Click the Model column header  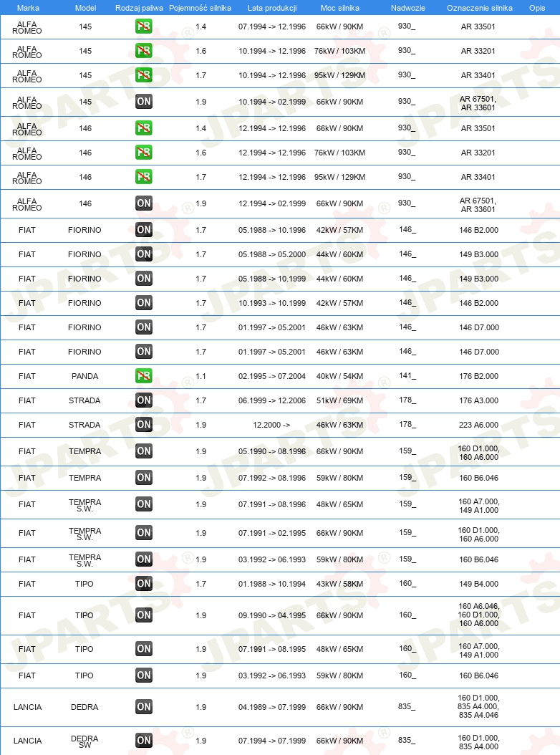click(x=85, y=8)
